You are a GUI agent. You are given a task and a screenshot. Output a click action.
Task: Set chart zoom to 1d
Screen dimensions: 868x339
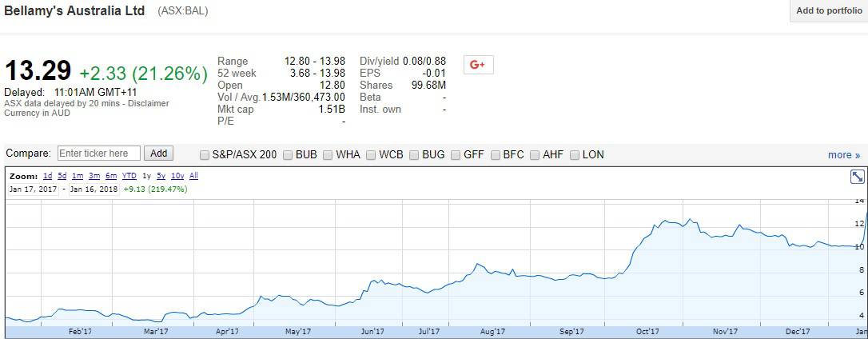coord(47,176)
